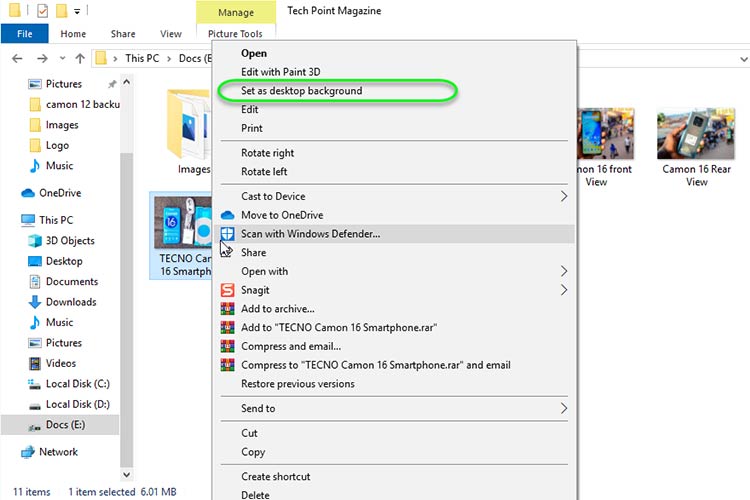The width and height of the screenshot is (750, 500).
Task: Click the Music note icon under This PC
Action: pos(34,322)
